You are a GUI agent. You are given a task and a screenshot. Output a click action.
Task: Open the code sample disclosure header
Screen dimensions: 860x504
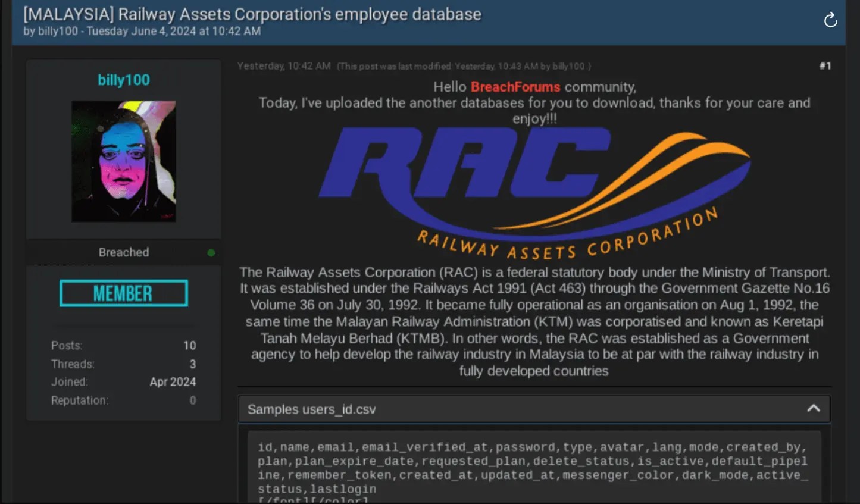[534, 409]
